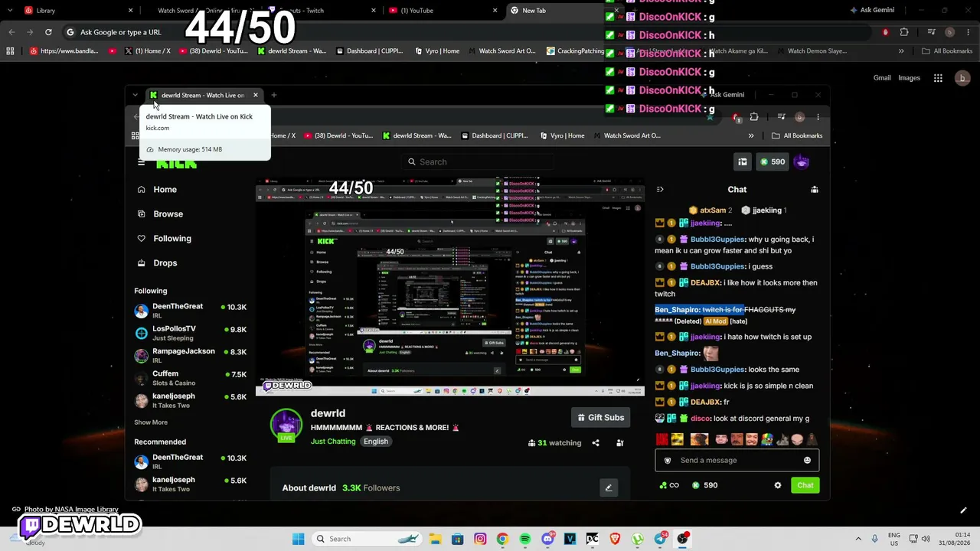Open Brave browser from taskbar
The width and height of the screenshot is (980, 551).
point(615,539)
